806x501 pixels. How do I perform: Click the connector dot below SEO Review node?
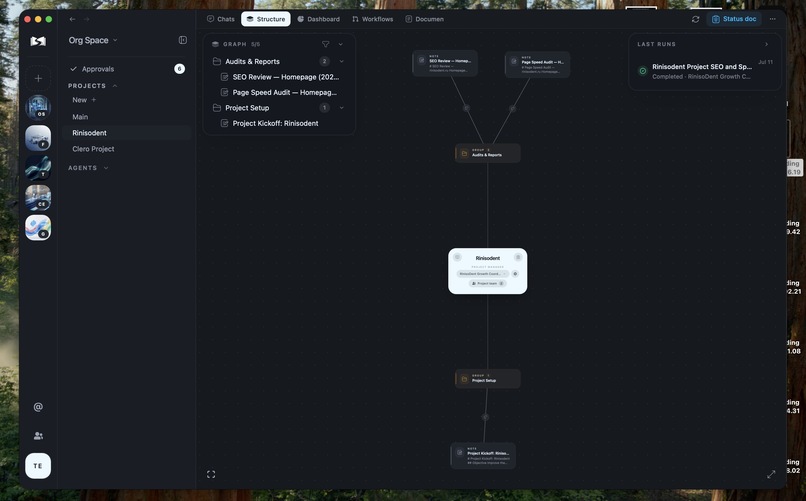coord(466,108)
